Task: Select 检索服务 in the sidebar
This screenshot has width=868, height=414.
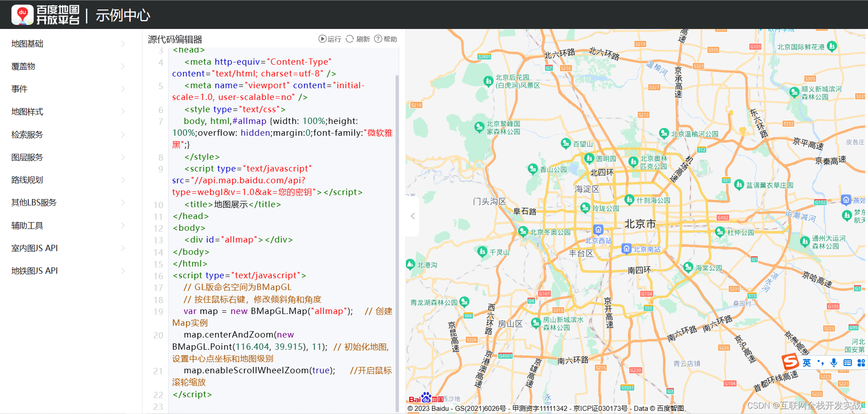Action: point(27,134)
